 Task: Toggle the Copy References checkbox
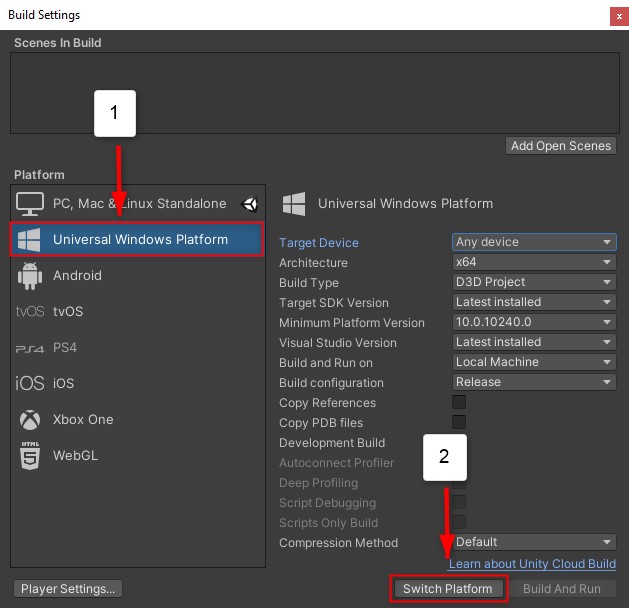[x=459, y=402]
